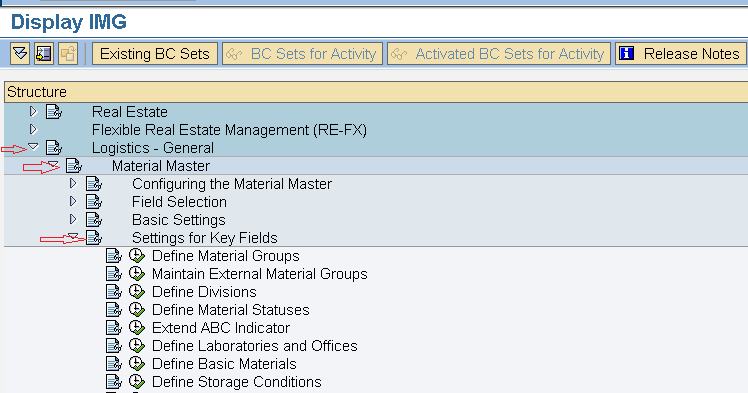Select the Define Storage Conditions entry

click(x=237, y=382)
